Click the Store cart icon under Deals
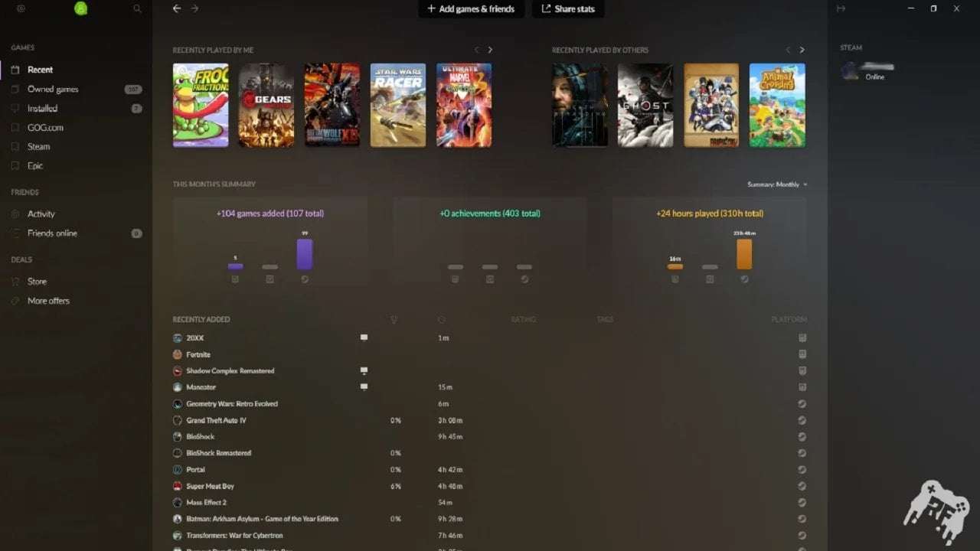 16,282
